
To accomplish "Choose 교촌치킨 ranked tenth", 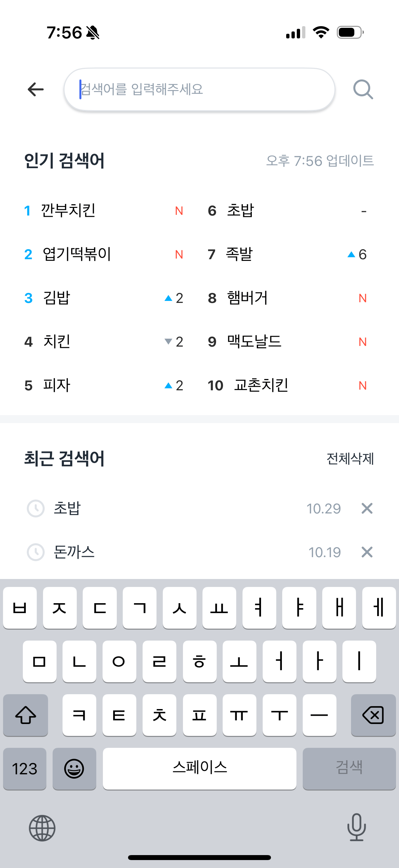I will [261, 385].
